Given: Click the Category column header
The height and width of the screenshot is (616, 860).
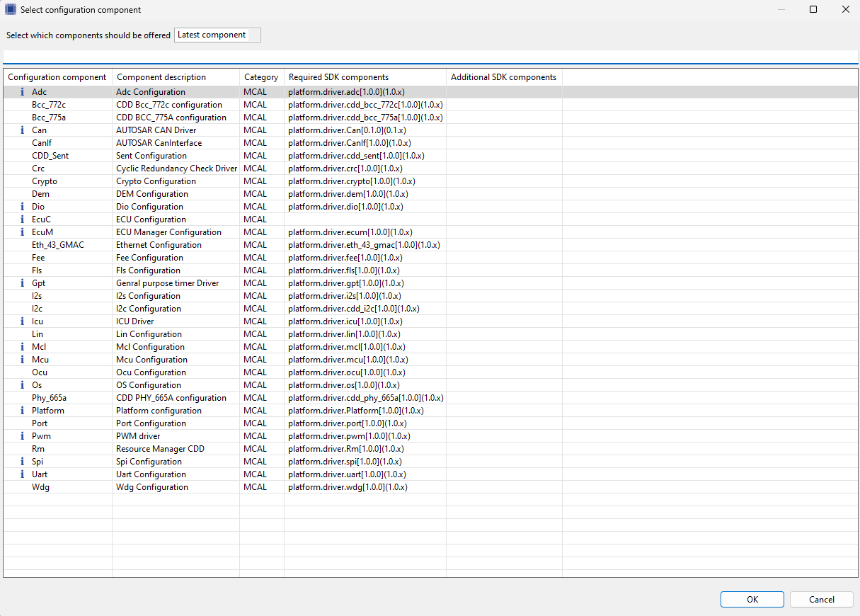Looking at the screenshot, I should click(260, 76).
